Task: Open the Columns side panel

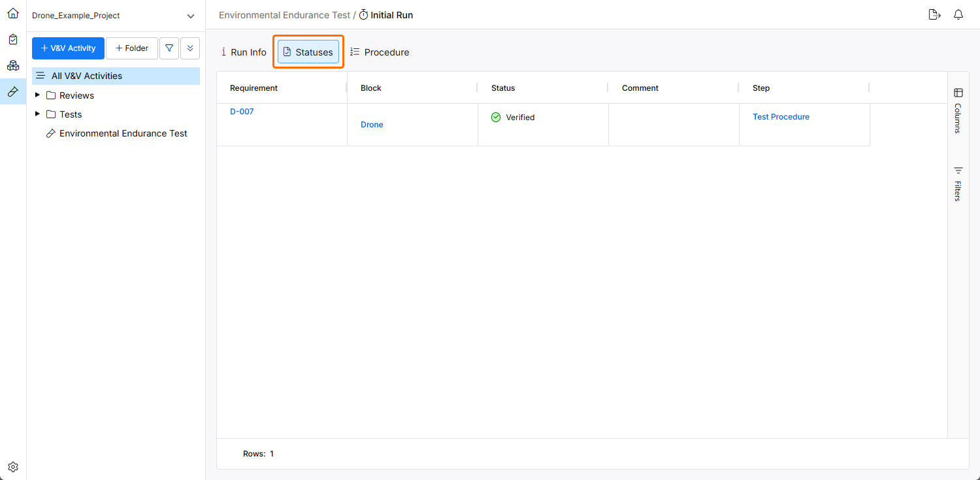Action: tap(958, 110)
